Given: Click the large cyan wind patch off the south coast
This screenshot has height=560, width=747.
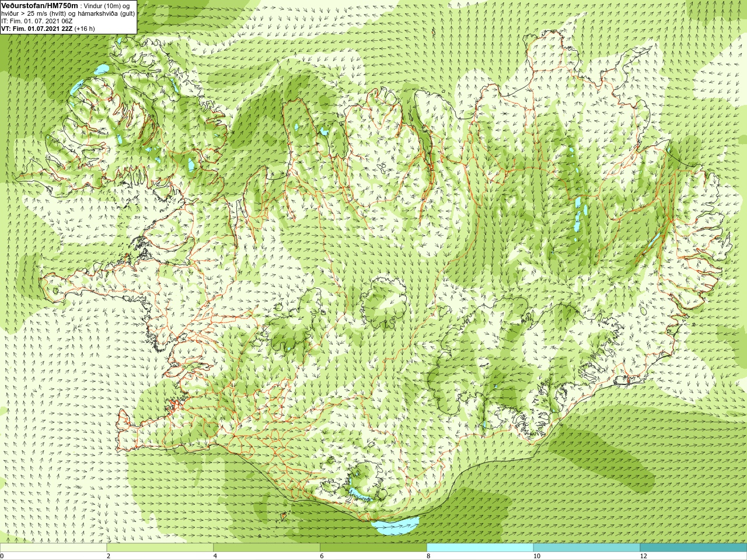Looking at the screenshot, I should pos(396,526).
